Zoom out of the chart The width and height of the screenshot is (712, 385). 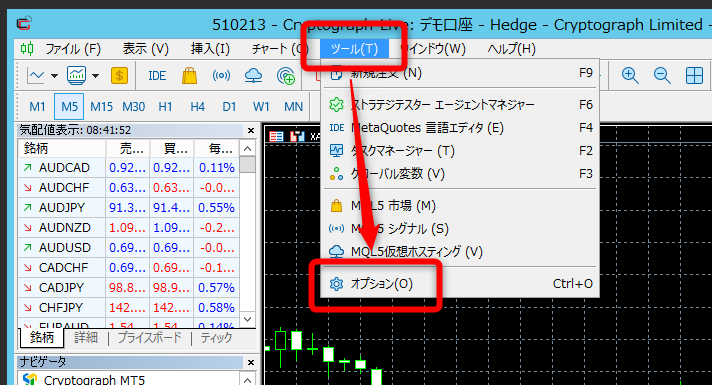coord(662,75)
